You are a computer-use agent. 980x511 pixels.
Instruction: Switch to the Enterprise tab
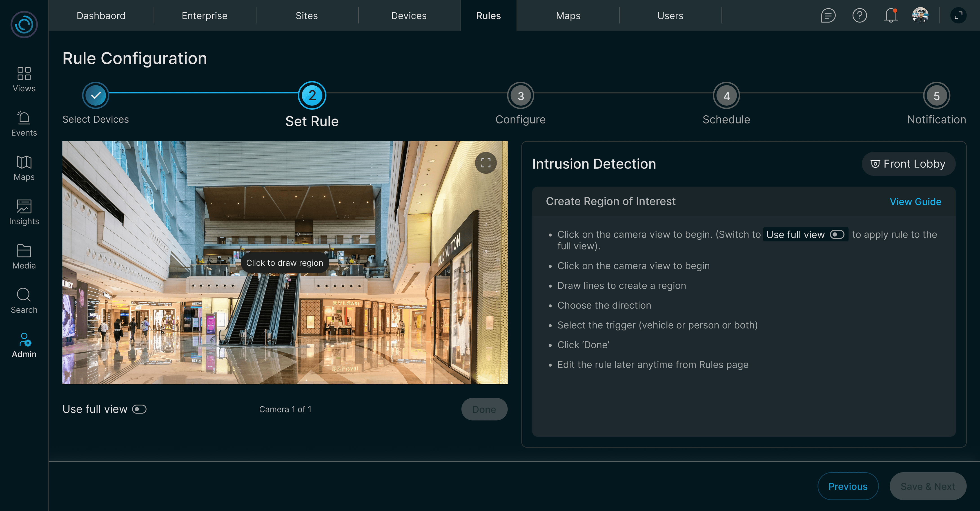point(204,16)
